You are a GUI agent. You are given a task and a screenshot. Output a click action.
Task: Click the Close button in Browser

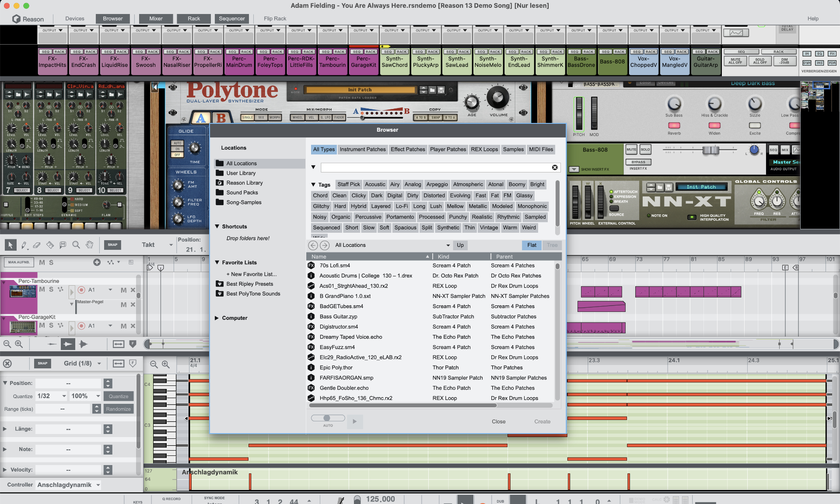click(498, 421)
